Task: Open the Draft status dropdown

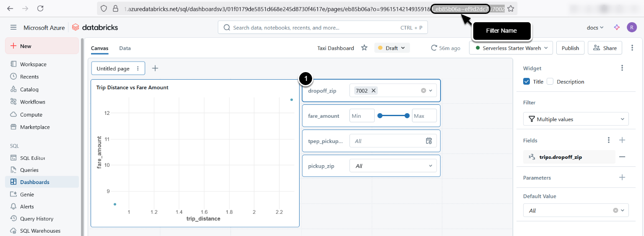Action: coord(392,48)
